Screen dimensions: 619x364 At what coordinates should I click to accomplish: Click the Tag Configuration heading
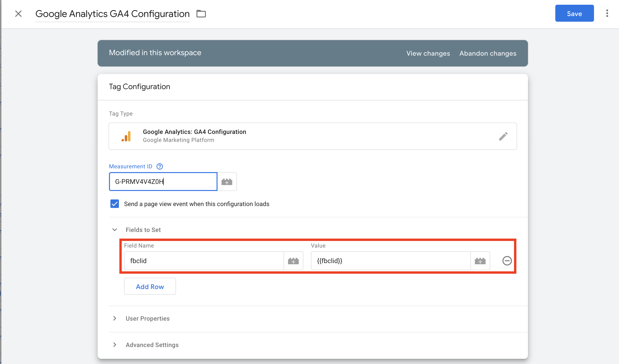click(139, 87)
